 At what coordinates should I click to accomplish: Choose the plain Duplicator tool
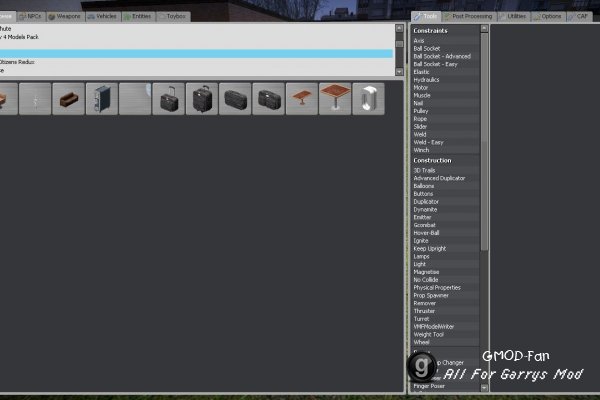[445, 202]
